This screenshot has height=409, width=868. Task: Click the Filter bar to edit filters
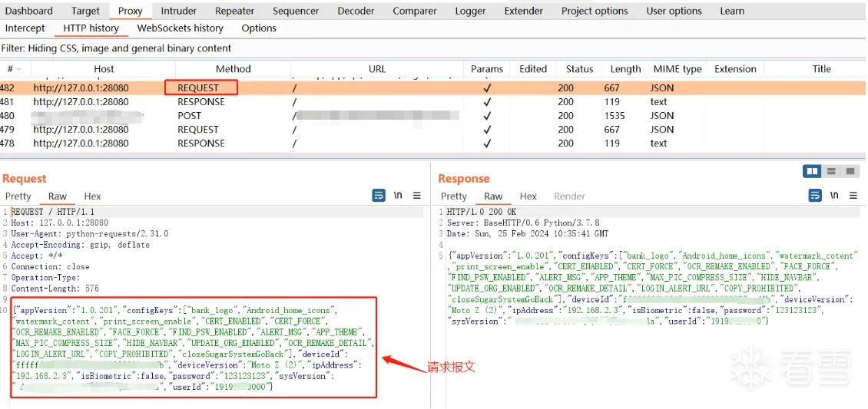[x=433, y=48]
